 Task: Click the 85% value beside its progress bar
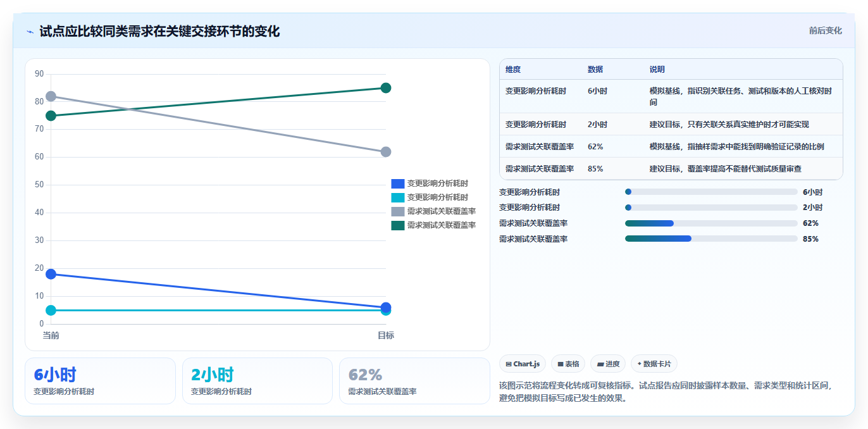[x=810, y=239]
